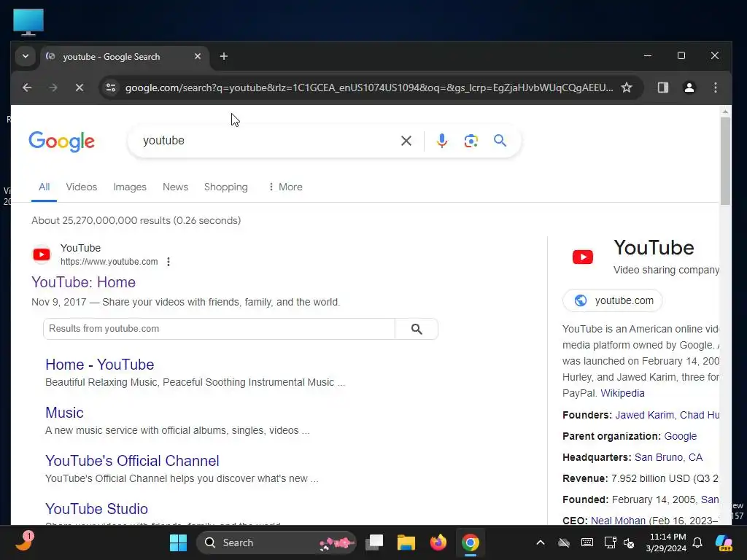Open Chrome side panel icon

click(662, 87)
